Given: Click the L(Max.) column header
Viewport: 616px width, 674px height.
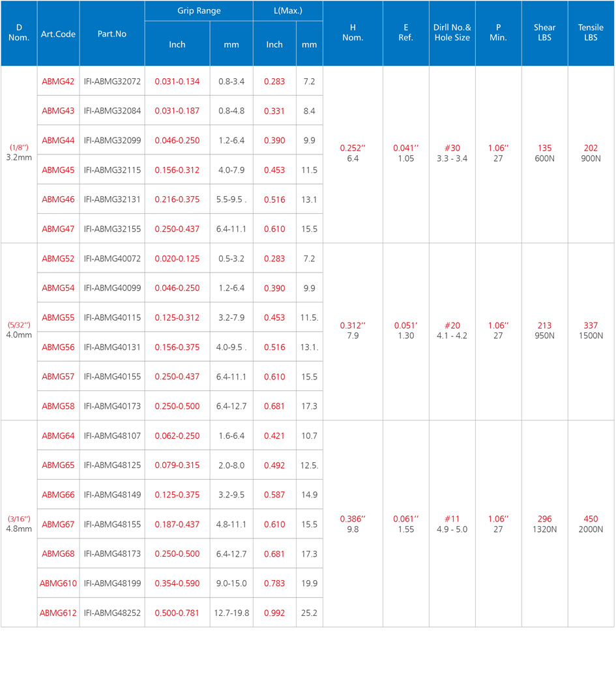Looking at the screenshot, I should [x=287, y=11].
